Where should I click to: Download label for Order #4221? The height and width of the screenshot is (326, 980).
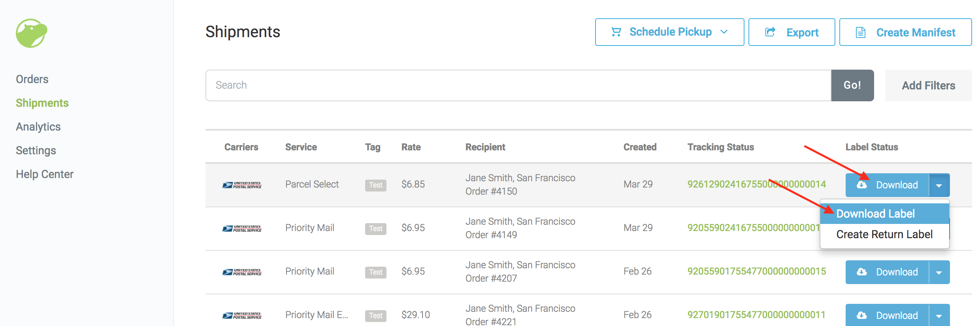click(887, 315)
